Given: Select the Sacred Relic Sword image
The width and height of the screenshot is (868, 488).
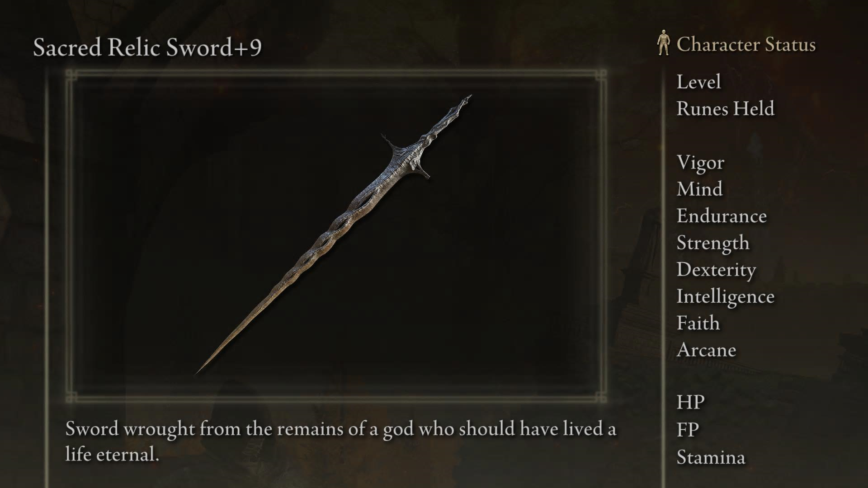Looking at the screenshot, I should 334,235.
